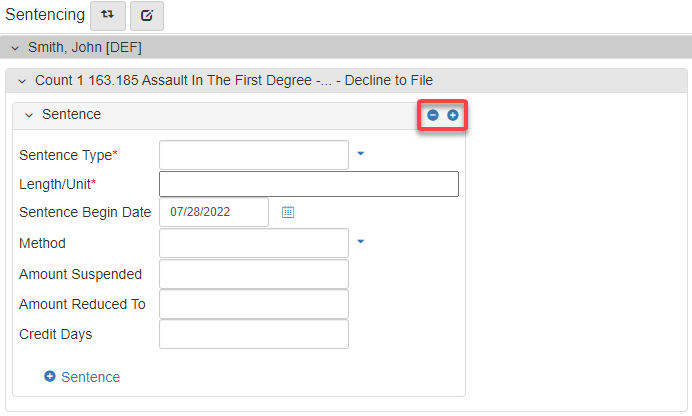
Task: Remove the sentence using the minus icon
Action: [433, 115]
